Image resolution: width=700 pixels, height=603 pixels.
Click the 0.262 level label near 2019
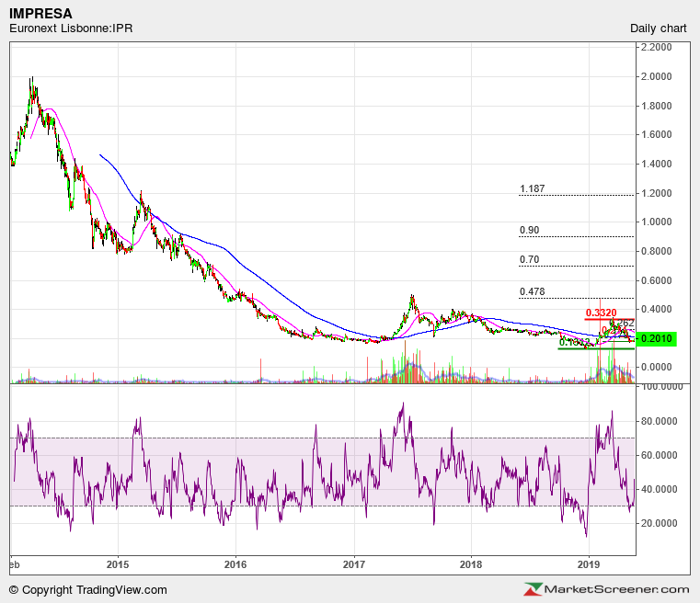(622, 323)
